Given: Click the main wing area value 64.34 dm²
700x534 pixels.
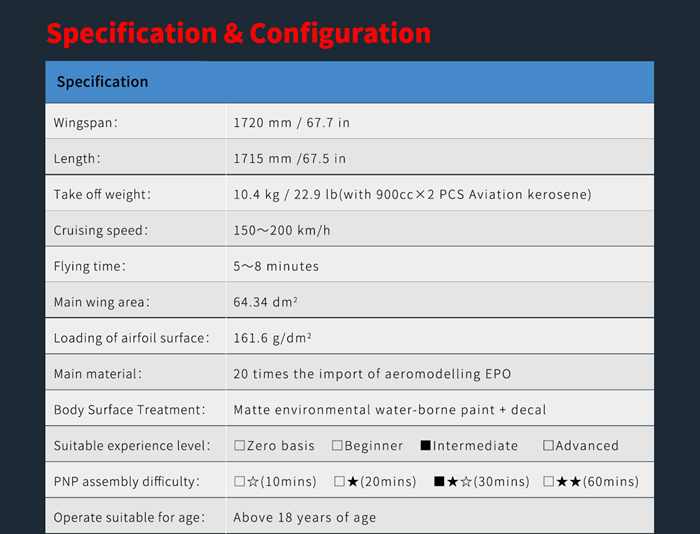Looking at the screenshot, I should tap(268, 302).
